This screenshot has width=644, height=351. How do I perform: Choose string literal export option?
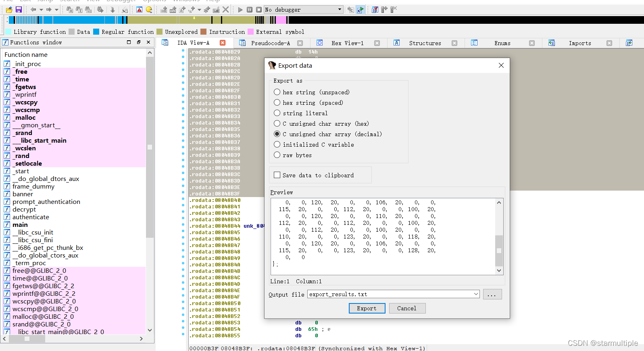(x=277, y=113)
